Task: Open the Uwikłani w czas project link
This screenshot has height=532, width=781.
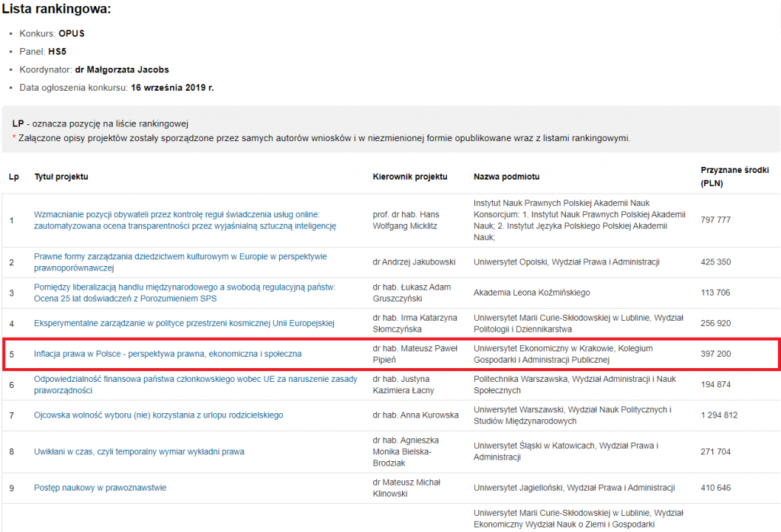Action: pyautogui.click(x=139, y=451)
